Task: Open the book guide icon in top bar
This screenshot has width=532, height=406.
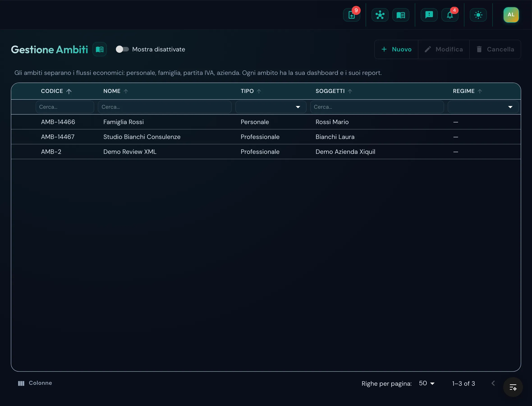Action: [x=401, y=15]
